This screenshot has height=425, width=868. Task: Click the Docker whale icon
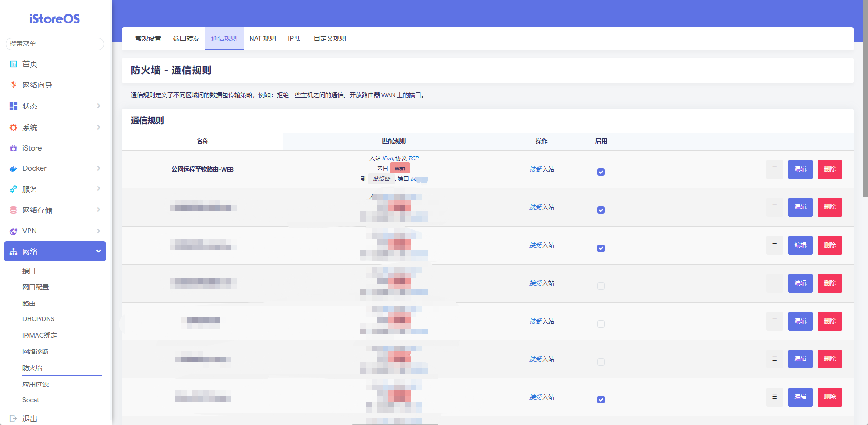(x=14, y=168)
